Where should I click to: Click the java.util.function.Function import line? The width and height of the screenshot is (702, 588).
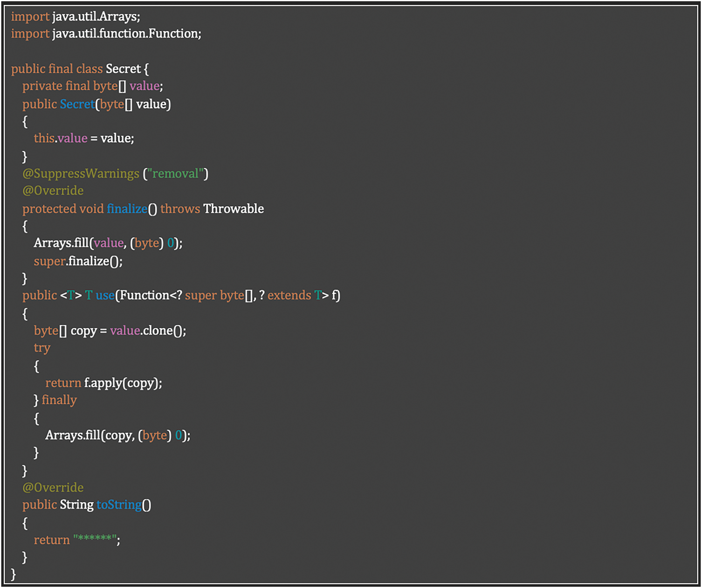pyautogui.click(x=106, y=34)
